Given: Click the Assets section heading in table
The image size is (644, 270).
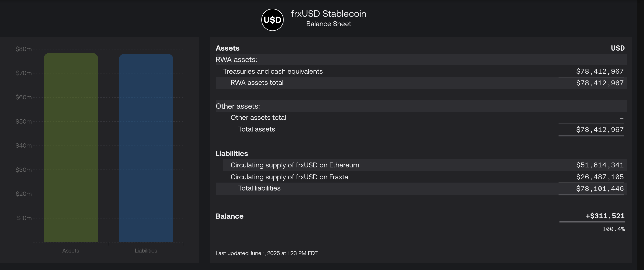Looking at the screenshot, I should [227, 48].
